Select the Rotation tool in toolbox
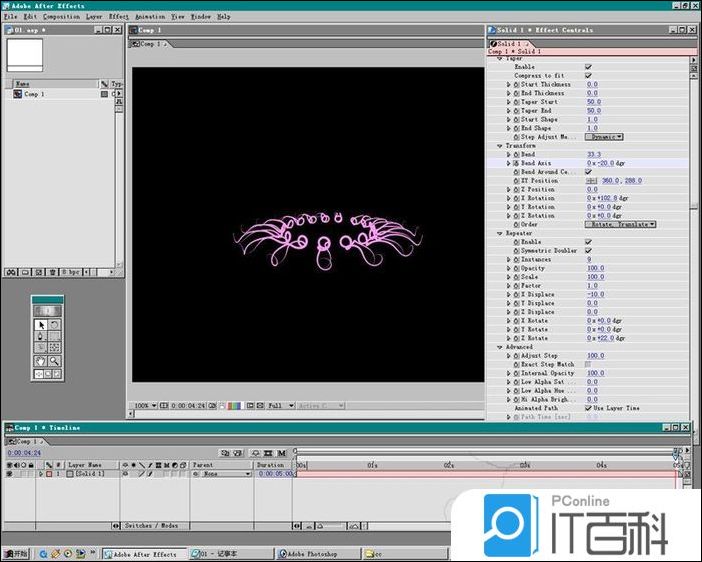Image resolution: width=702 pixels, height=562 pixels. (54, 324)
